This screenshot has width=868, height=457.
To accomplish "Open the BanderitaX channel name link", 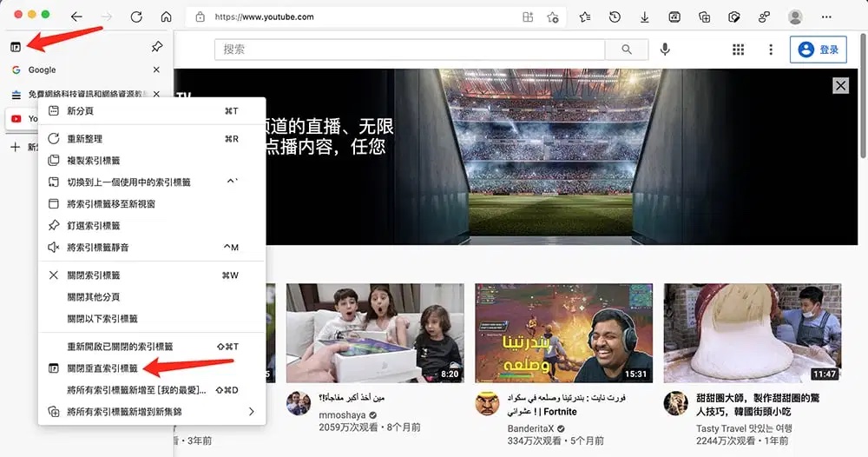I will point(530,428).
